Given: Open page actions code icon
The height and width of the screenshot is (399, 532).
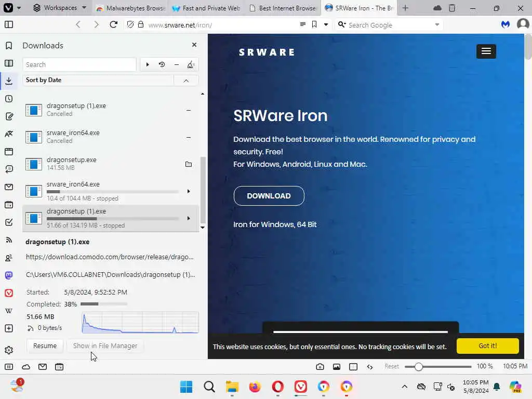Looking at the screenshot, I should pos(370,366).
